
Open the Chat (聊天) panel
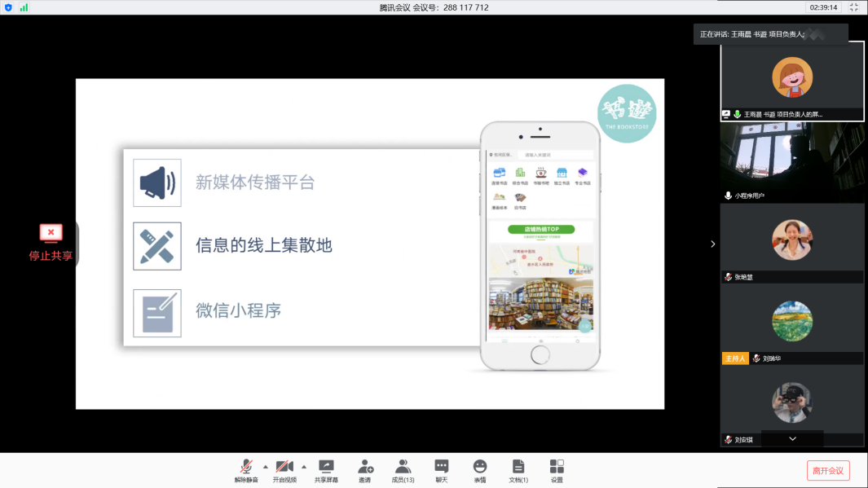click(x=441, y=468)
